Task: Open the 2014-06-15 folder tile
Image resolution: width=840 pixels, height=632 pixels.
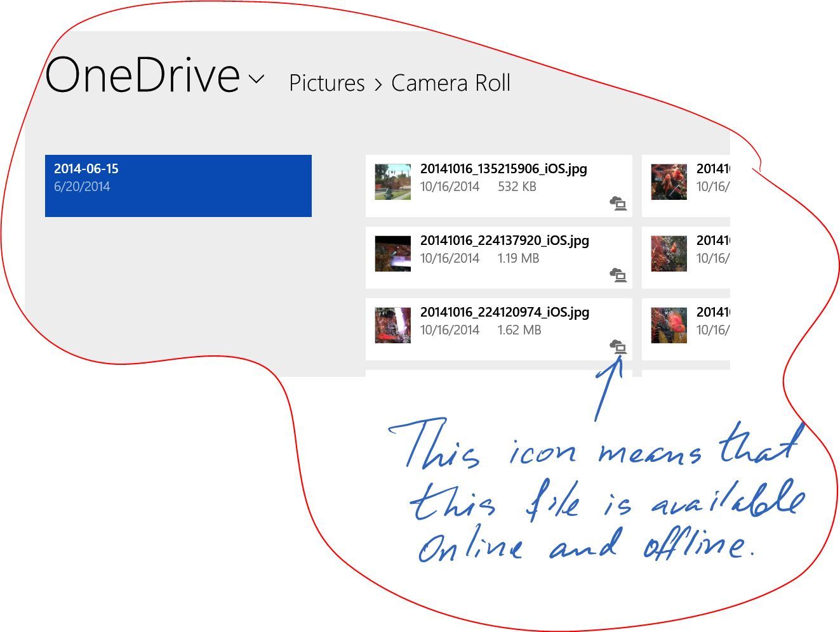Action: point(178,186)
